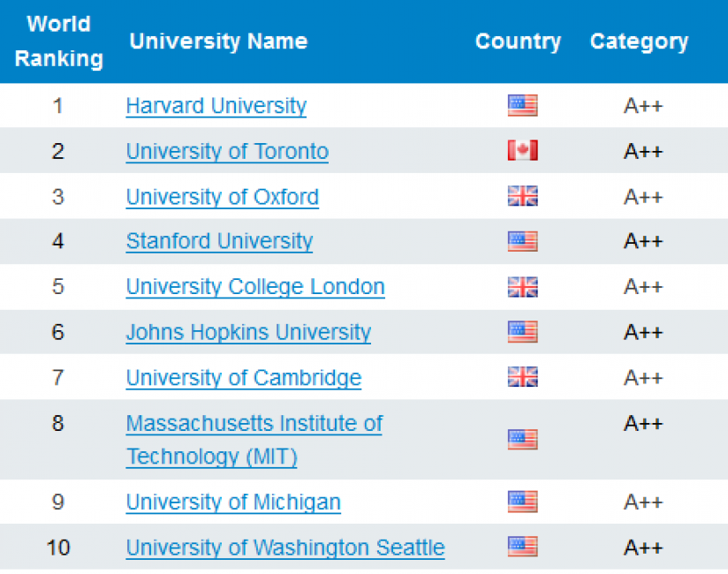This screenshot has height=574, width=728.
Task: Open the University of Cambridge link
Action: coord(244,378)
